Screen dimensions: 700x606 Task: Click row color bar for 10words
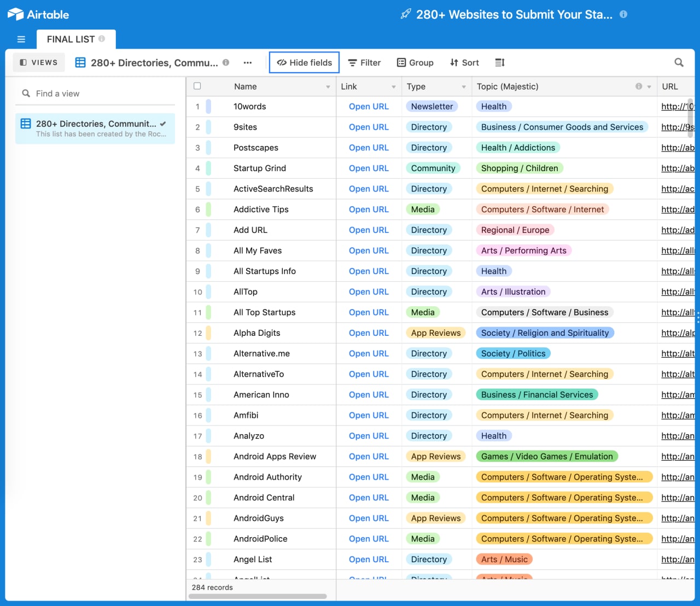pyautogui.click(x=208, y=107)
